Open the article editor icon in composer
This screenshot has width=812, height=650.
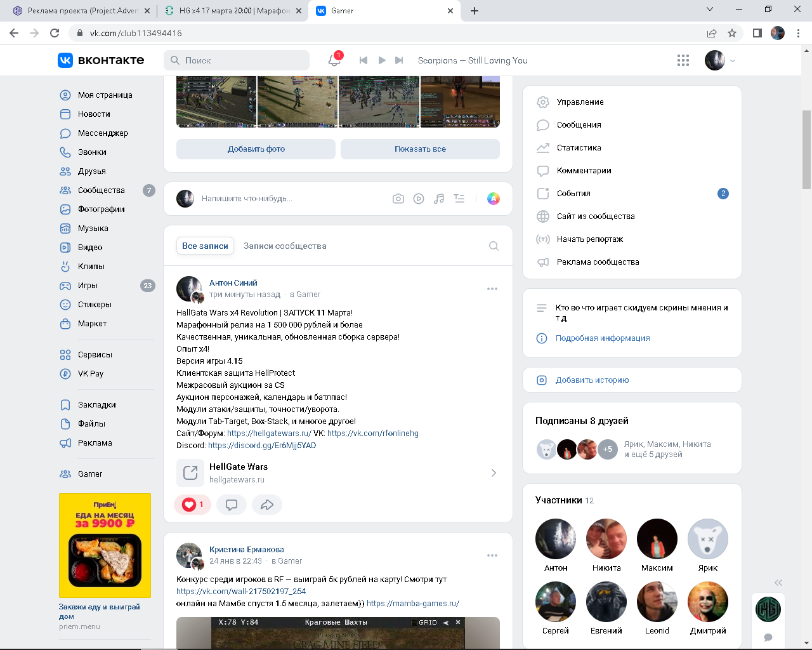459,199
